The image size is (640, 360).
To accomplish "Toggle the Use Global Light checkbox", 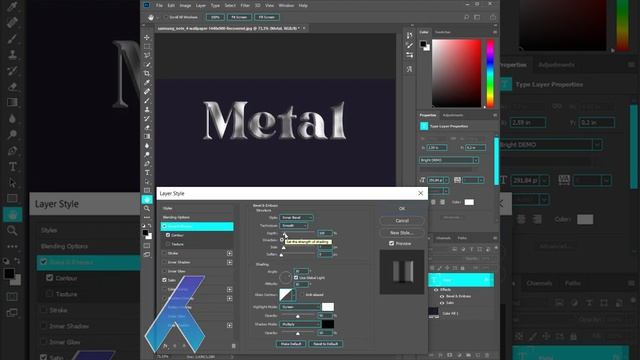I will (x=296, y=278).
